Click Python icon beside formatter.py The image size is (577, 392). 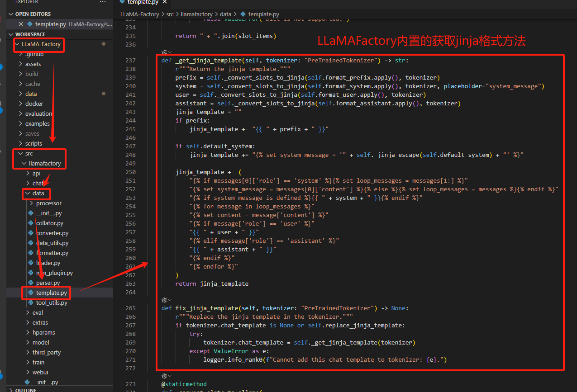tap(31, 253)
